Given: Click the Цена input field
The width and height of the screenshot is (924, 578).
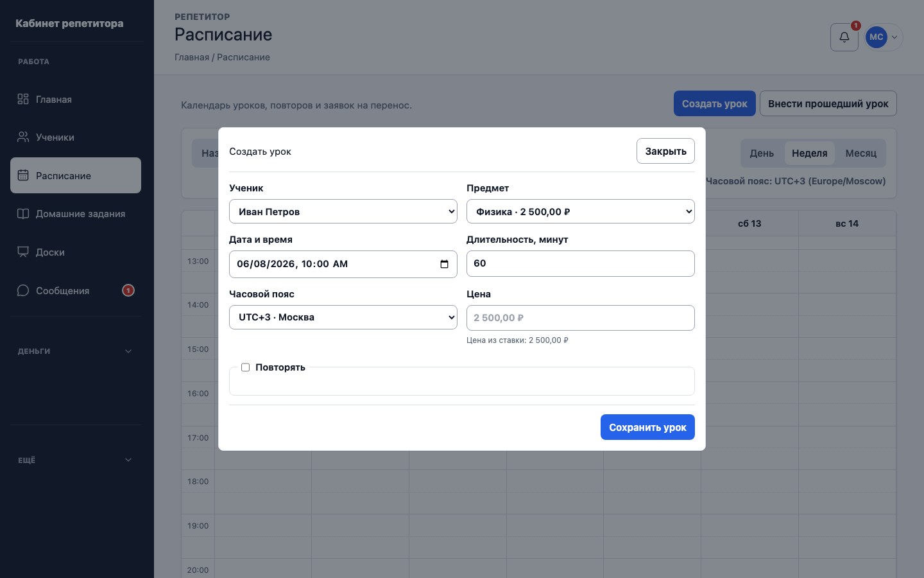Looking at the screenshot, I should pyautogui.click(x=581, y=318).
